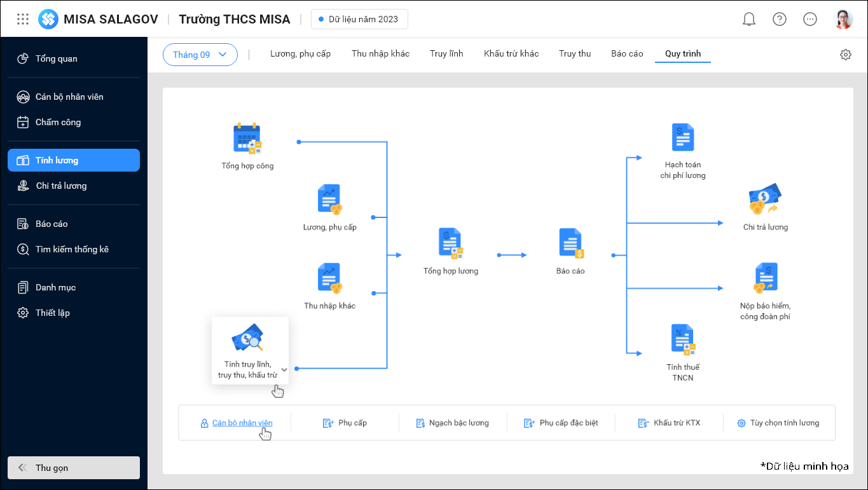Open the more options ellipsis icon
868x490 pixels.
click(810, 19)
